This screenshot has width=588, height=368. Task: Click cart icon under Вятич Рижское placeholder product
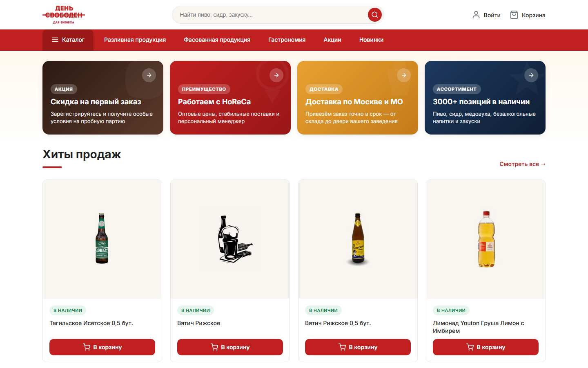[x=214, y=347]
